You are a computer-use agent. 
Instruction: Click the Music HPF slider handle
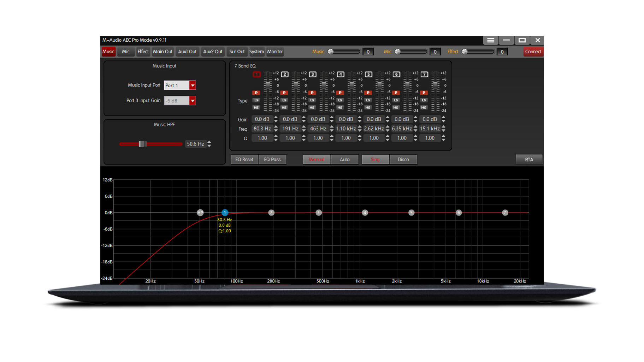point(142,144)
